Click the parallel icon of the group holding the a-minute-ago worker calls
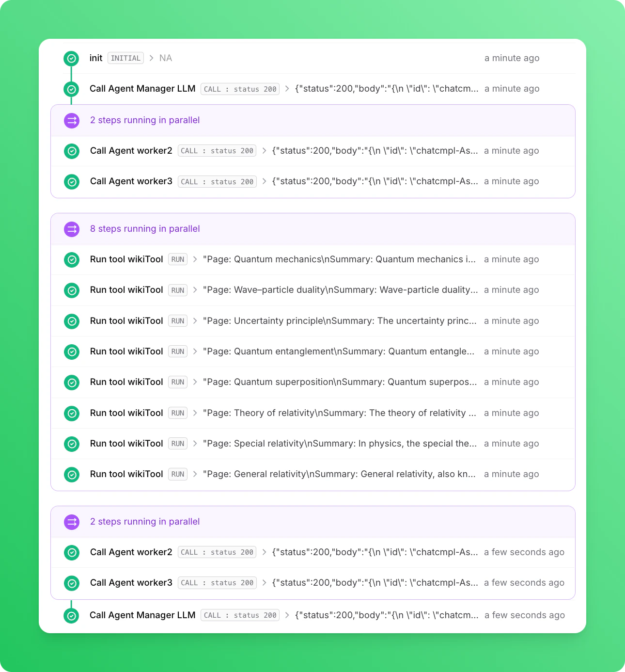 (72, 120)
